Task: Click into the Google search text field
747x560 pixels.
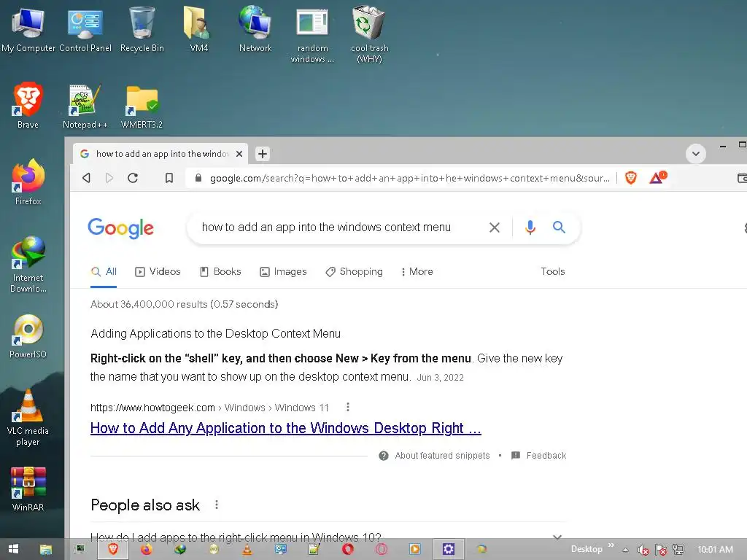Action: tap(326, 227)
